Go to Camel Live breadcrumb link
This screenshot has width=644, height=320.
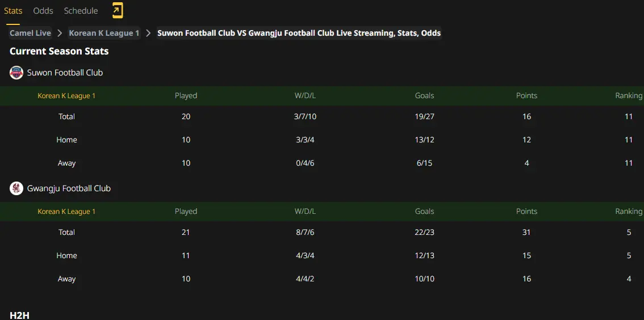click(x=31, y=33)
